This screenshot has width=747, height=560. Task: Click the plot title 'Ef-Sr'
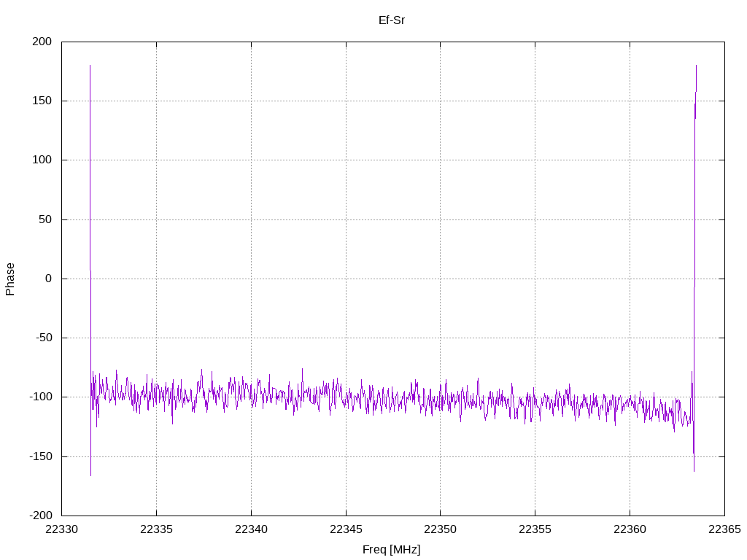coord(392,20)
